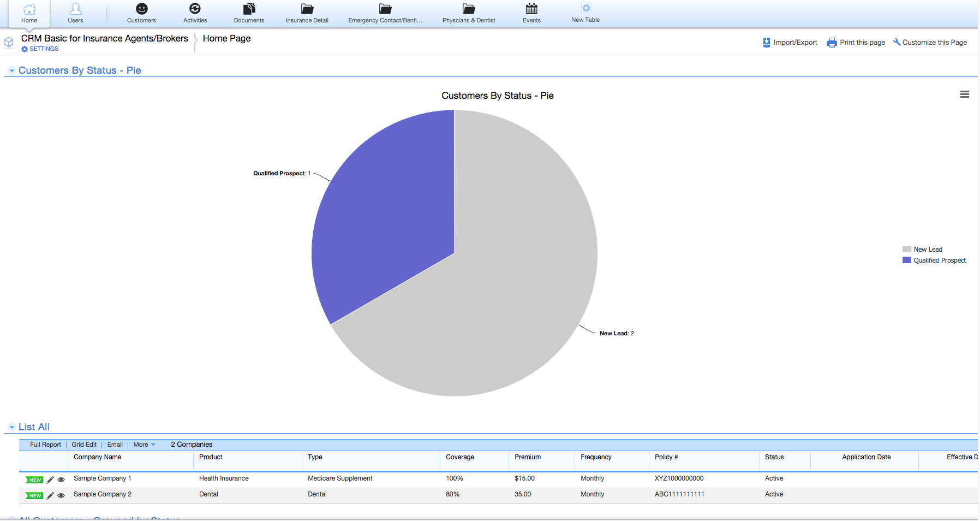Click the SETTINGS link
Image resolution: width=980 pixels, height=521 pixels.
click(44, 49)
